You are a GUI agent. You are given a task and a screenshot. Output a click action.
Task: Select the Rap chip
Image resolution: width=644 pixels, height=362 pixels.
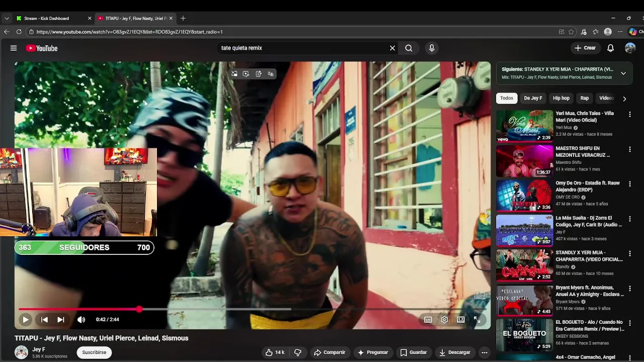pos(584,98)
